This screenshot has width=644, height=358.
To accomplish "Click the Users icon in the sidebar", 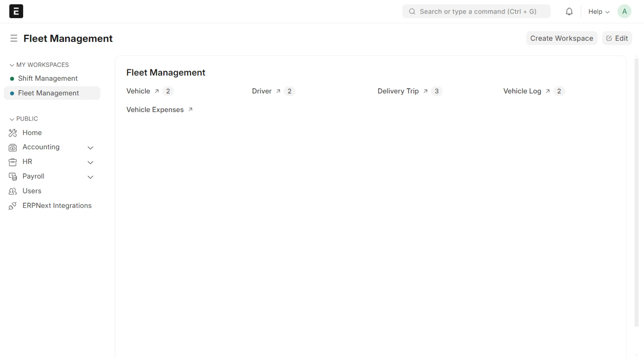I will (13, 191).
